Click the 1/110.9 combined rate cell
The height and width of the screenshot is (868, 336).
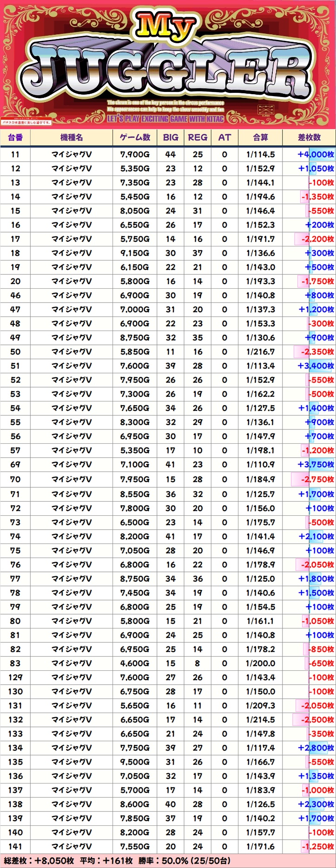coord(260,464)
